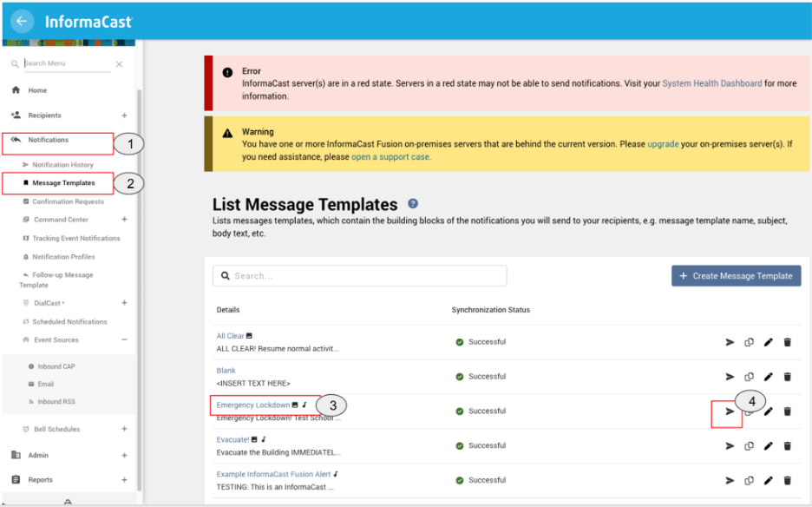Send the Example InformaCast Fusion Alert

[x=730, y=480]
